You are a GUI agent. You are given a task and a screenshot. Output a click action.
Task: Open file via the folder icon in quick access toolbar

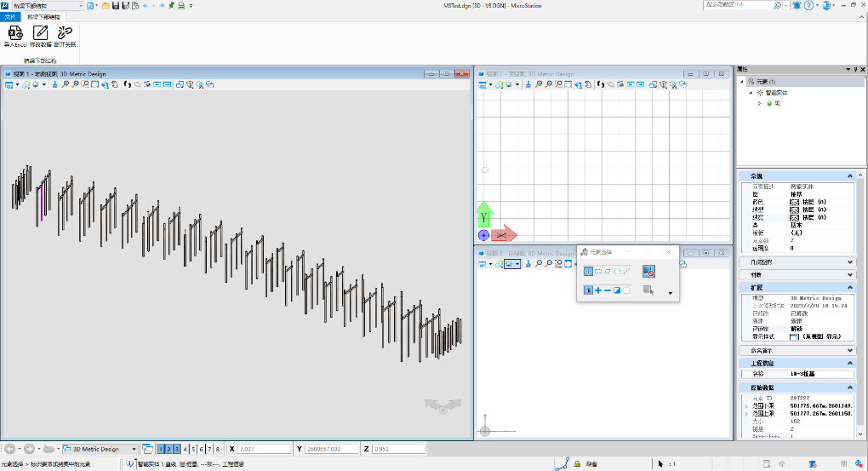coord(106,6)
